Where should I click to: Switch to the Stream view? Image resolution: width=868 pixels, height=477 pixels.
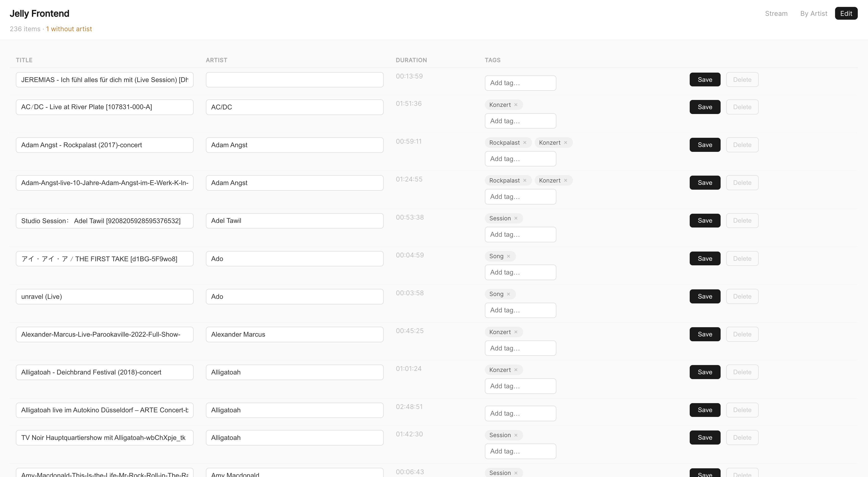[776, 14]
